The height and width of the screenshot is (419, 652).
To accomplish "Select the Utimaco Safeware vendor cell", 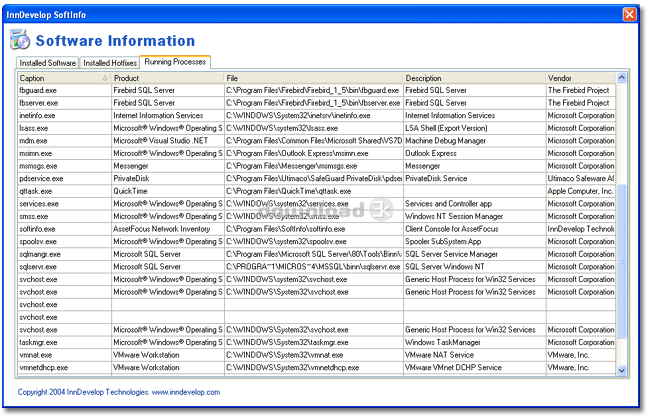I will click(580, 178).
